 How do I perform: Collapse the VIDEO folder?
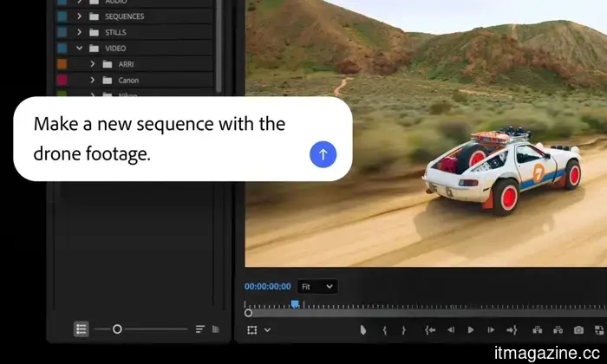click(x=80, y=48)
